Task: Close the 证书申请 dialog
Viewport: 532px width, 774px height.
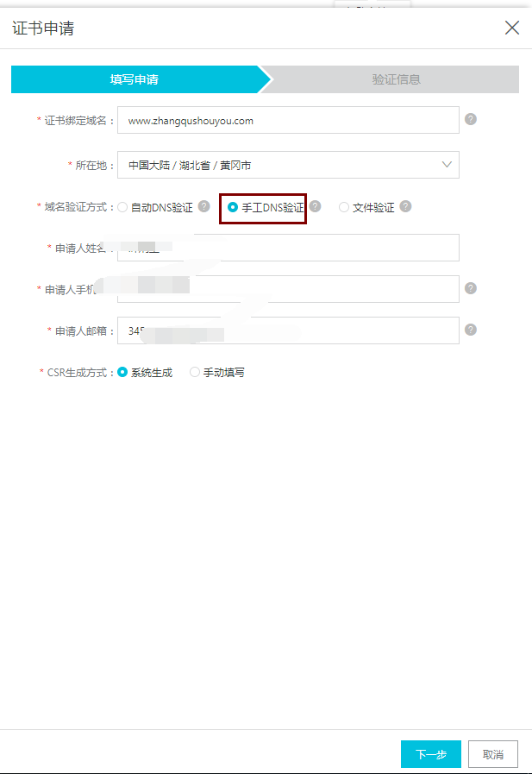Action: click(x=512, y=28)
